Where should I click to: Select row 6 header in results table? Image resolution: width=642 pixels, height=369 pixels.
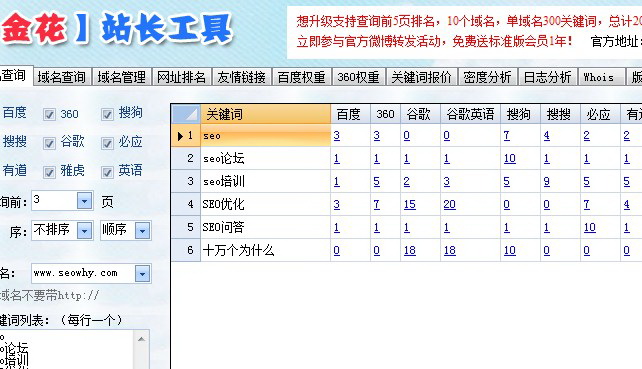point(186,250)
